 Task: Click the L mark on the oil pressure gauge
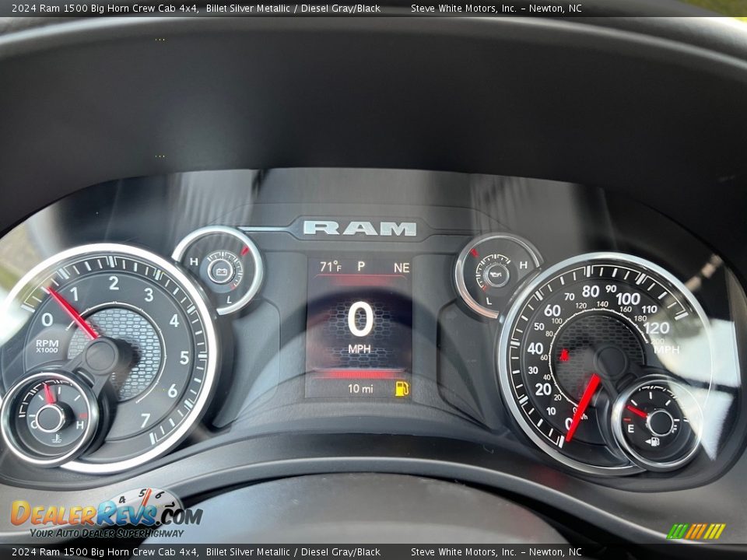coord(489,300)
